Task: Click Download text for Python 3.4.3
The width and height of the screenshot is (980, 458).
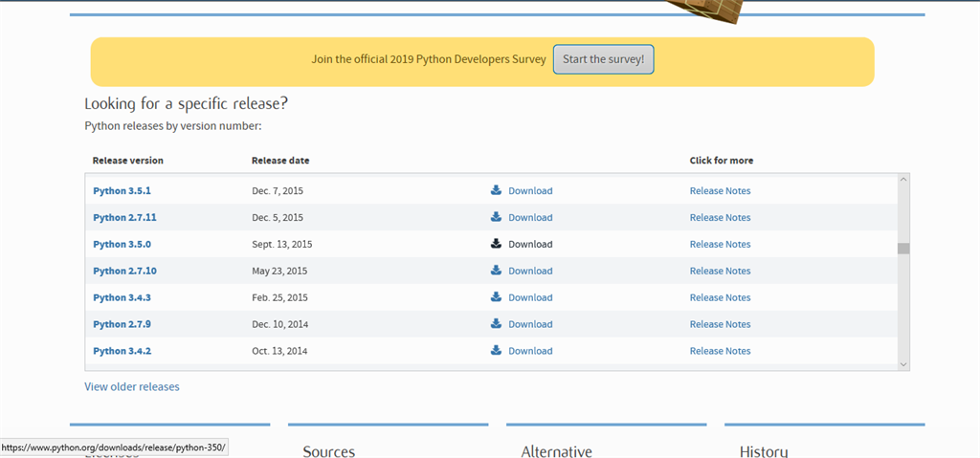Action: click(530, 297)
